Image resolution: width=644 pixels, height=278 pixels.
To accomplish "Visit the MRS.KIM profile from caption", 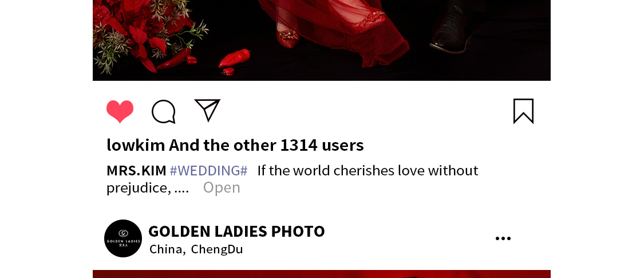I will tap(136, 171).
